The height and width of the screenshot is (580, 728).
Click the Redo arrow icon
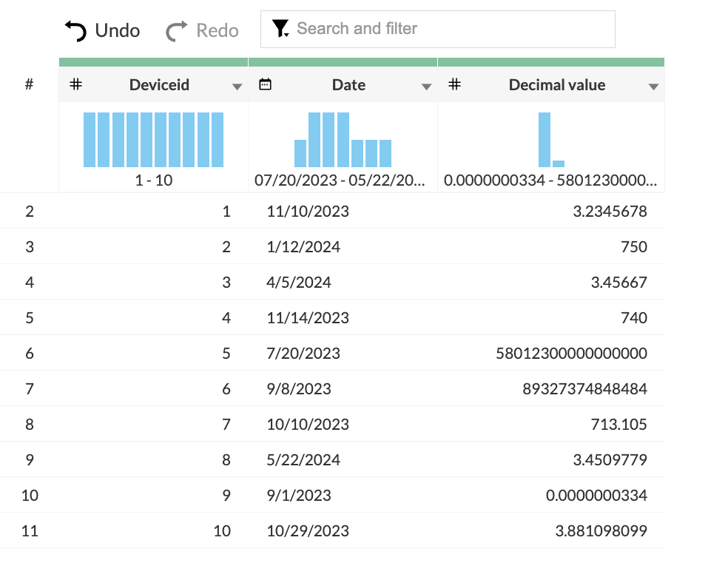point(177,30)
